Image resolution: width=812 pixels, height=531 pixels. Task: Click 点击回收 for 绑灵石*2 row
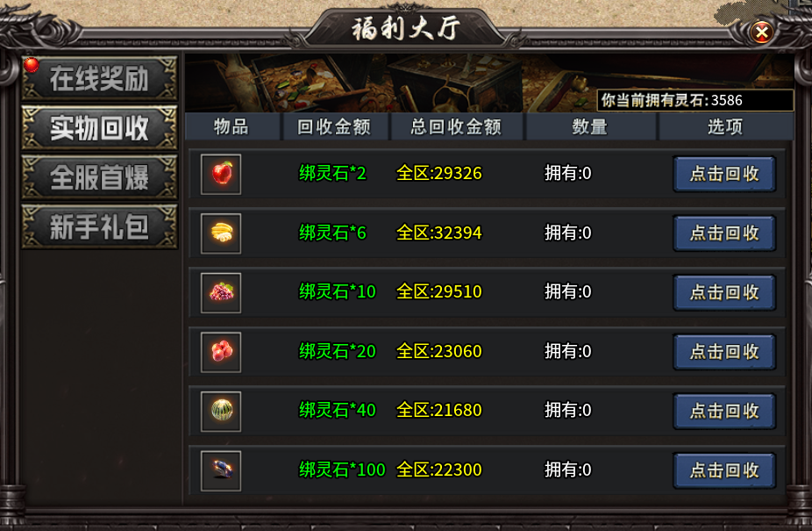724,174
